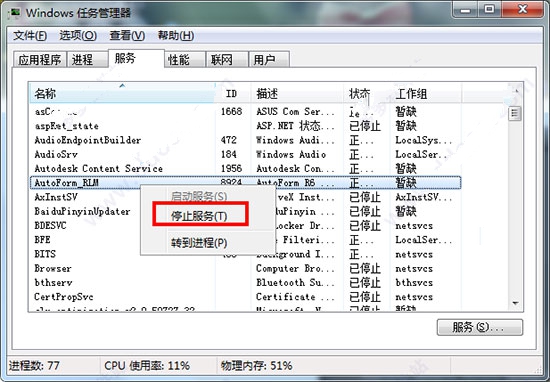Sort by the 描述 column header

point(297,94)
